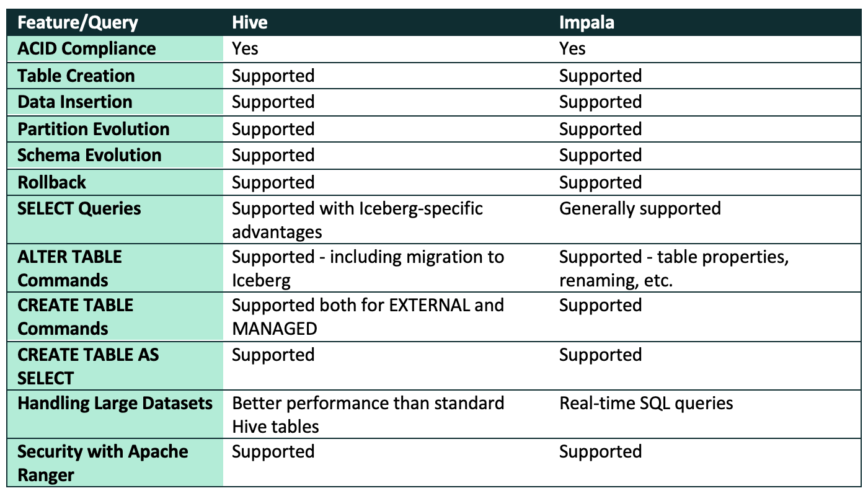Select the Partition Evolution row label

pyautogui.click(x=94, y=129)
